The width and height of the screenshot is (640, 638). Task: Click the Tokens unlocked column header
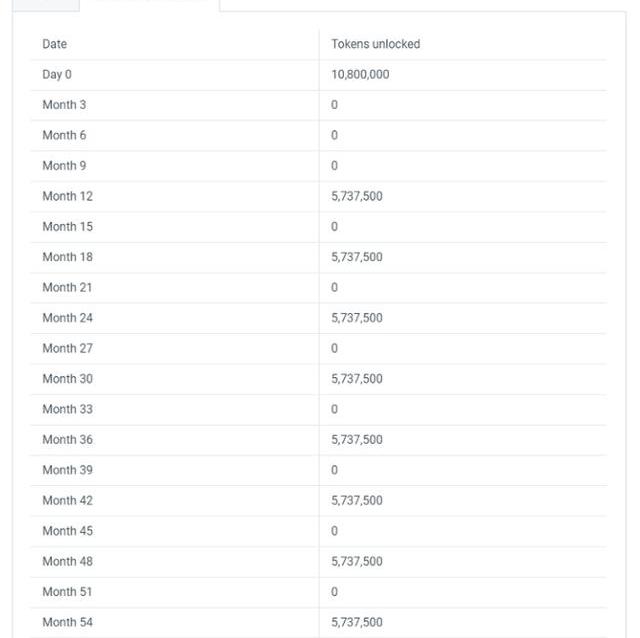(x=375, y=44)
